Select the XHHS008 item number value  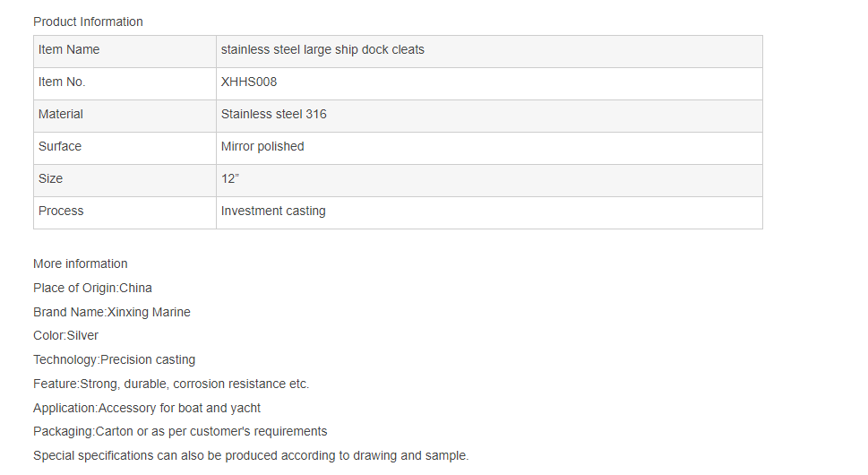click(249, 82)
